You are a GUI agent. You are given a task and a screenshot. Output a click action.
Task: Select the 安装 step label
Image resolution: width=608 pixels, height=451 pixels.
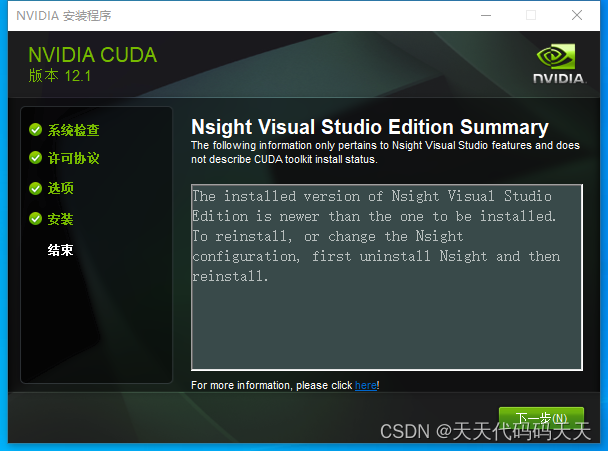tap(60, 219)
